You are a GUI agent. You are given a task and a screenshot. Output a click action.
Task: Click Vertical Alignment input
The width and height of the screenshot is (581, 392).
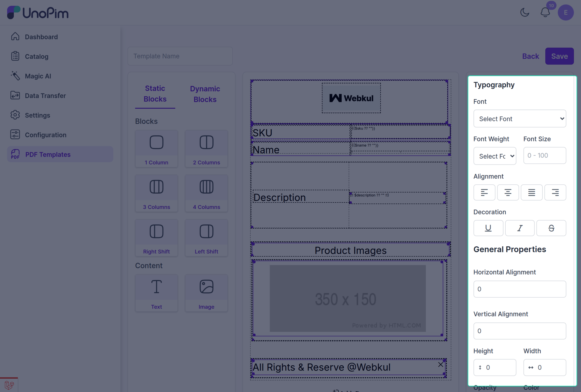(x=519, y=331)
